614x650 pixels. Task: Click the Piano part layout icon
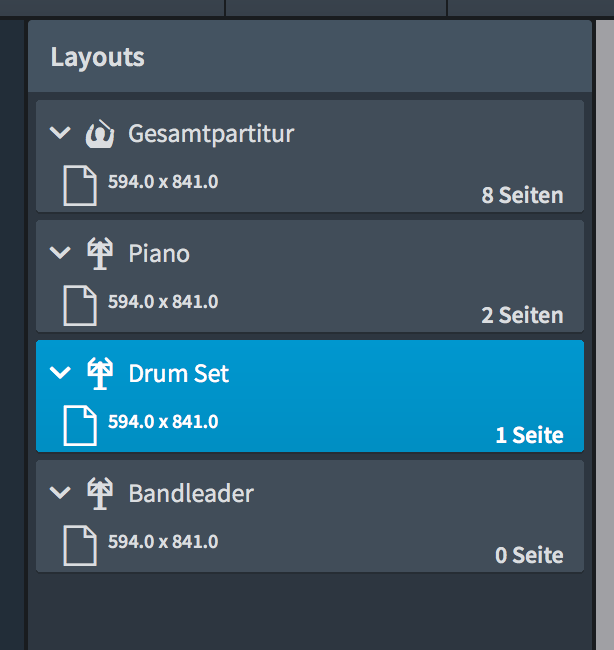100,254
